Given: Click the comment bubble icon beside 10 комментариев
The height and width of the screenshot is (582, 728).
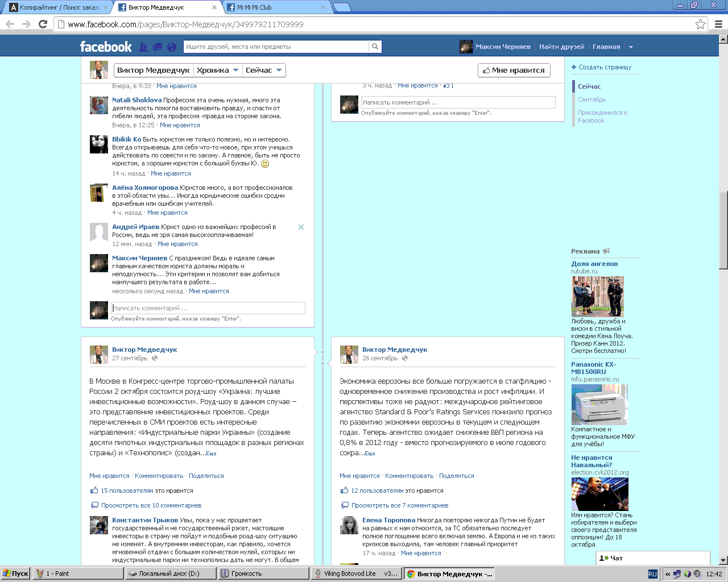Looking at the screenshot, I should click(x=94, y=505).
